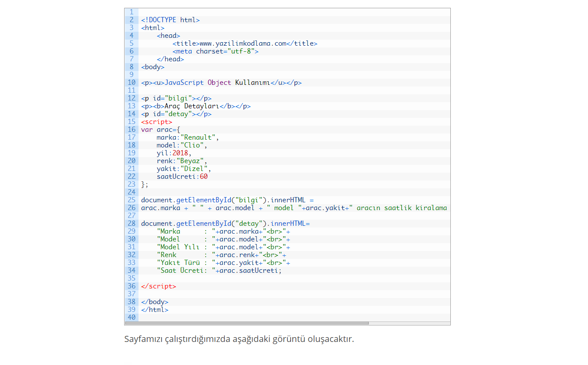Click line number 24 in the gutter

(x=132, y=192)
